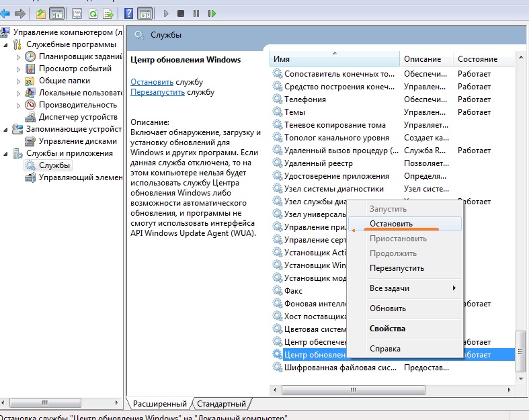Click the tree pane horizontal scrollbar
The width and height of the screenshot is (529, 420).
tap(45, 403)
